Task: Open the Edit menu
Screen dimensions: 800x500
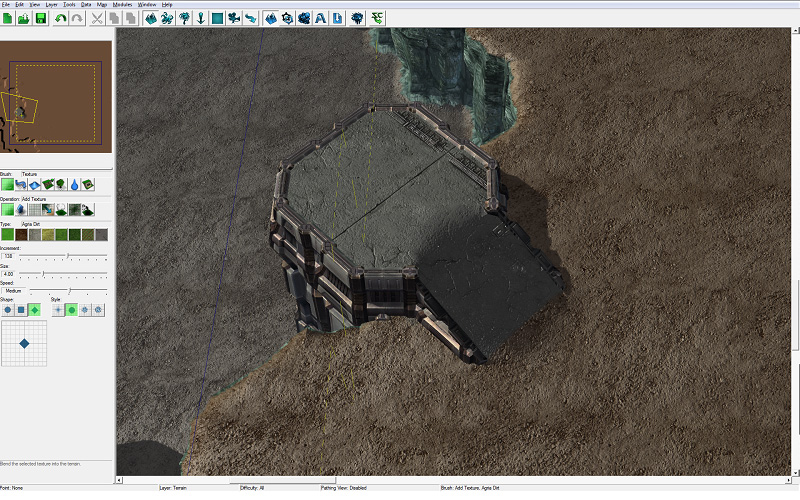Action: (x=19, y=5)
